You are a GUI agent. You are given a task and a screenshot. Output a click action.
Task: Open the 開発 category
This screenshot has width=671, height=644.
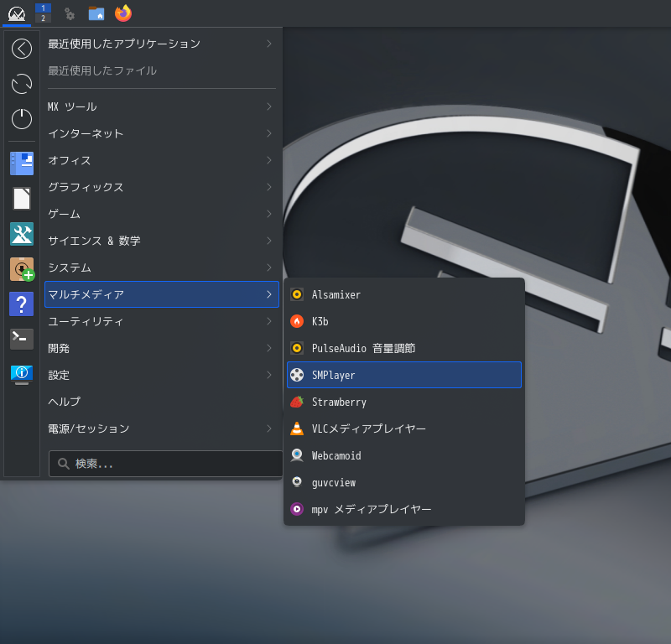point(162,348)
